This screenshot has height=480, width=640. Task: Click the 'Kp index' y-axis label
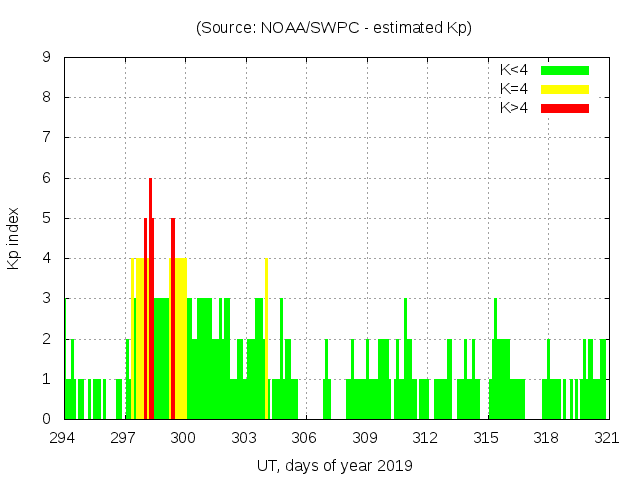click(x=14, y=238)
